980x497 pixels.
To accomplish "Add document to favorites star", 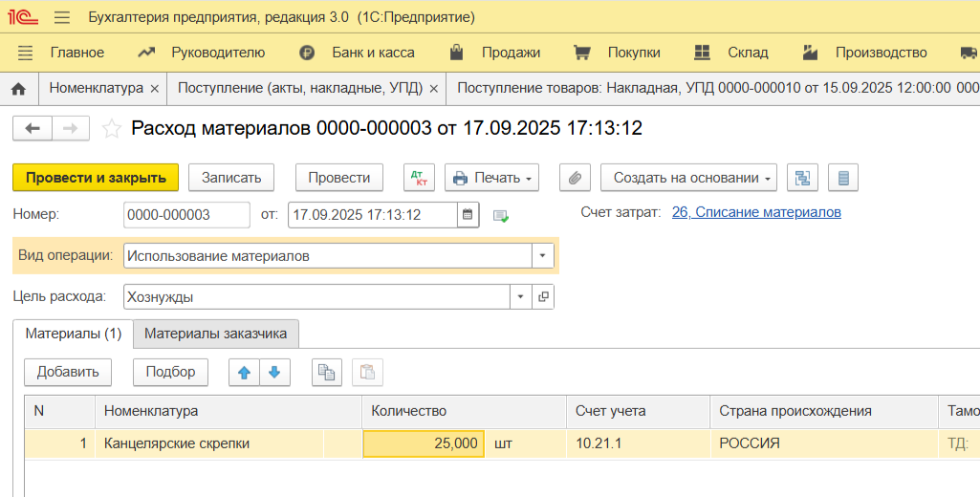I will (x=112, y=128).
